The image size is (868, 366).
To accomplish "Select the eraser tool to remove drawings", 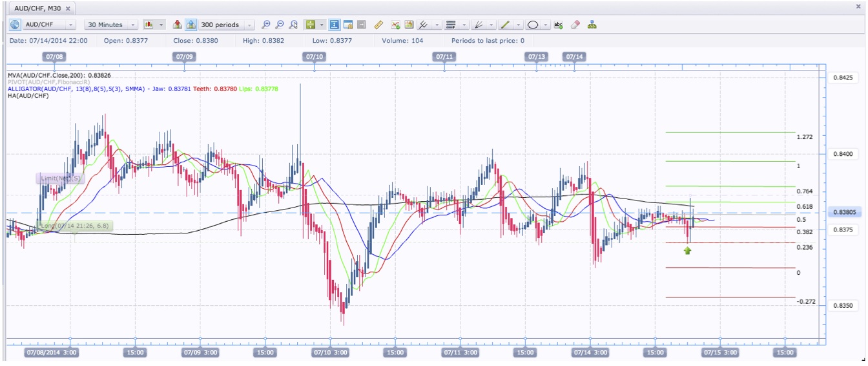I will [575, 25].
